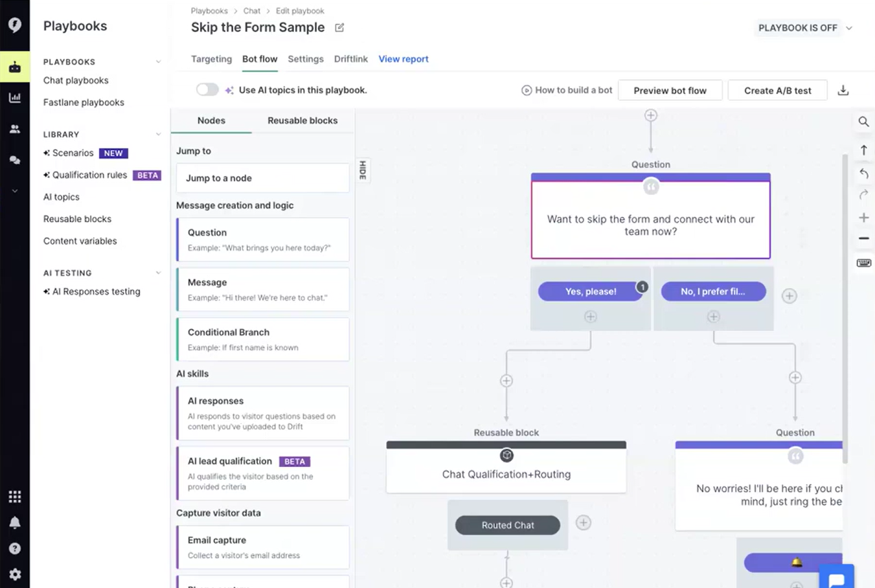
Task: Collapse the AI Testing sidebar section
Action: 158,273
